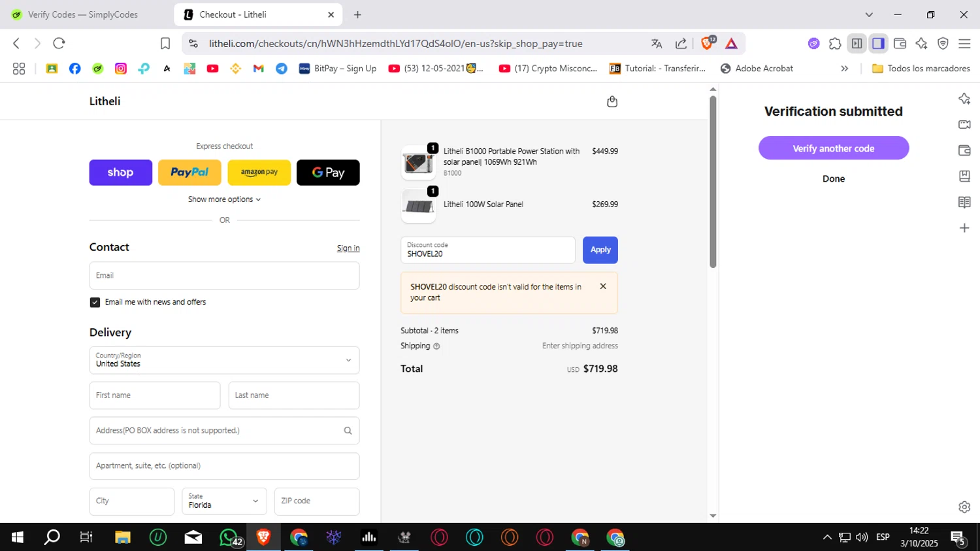Click the address bar URL

[x=395, y=44]
